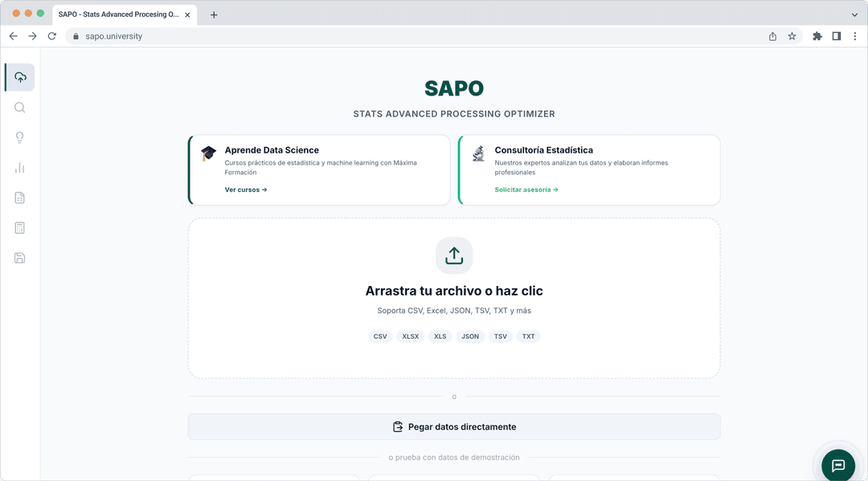
Task: Open the chat bubble support button
Action: point(838,466)
